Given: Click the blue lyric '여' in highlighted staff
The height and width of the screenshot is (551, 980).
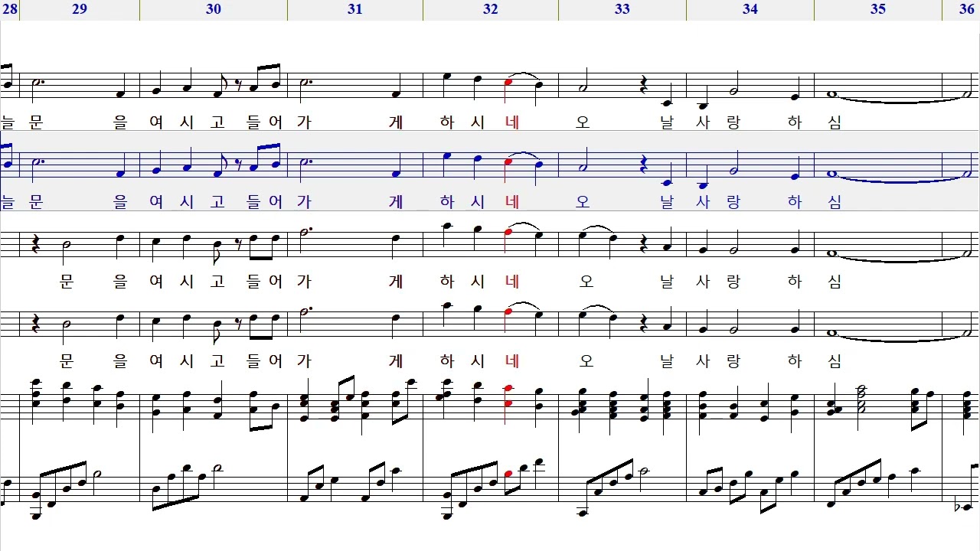Looking at the screenshot, I should [157, 201].
